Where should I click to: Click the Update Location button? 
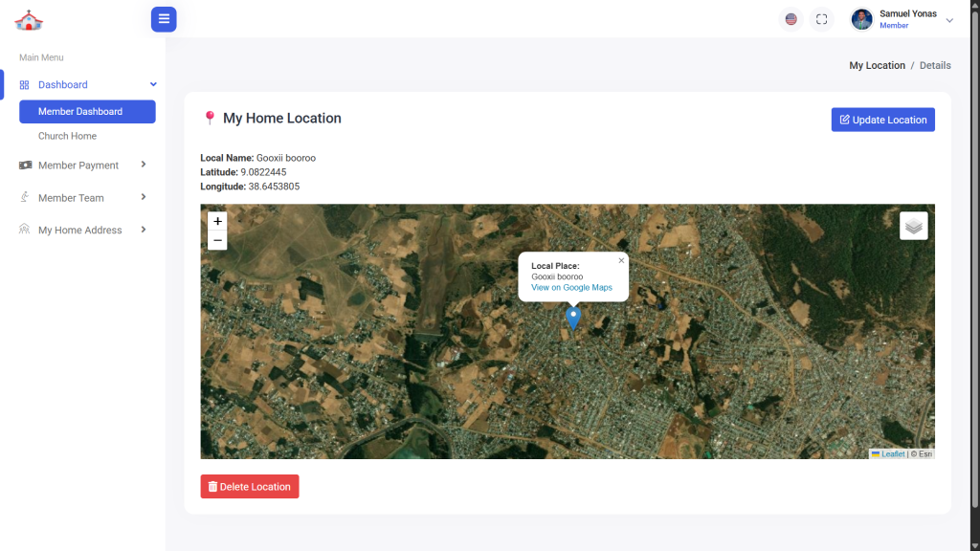pyautogui.click(x=882, y=120)
